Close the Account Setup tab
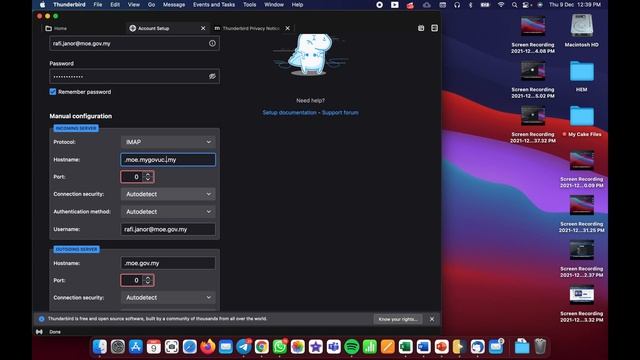 tap(203, 28)
